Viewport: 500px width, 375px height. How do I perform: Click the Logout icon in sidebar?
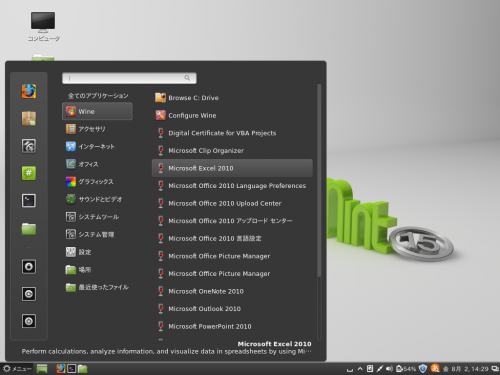tap(29, 294)
